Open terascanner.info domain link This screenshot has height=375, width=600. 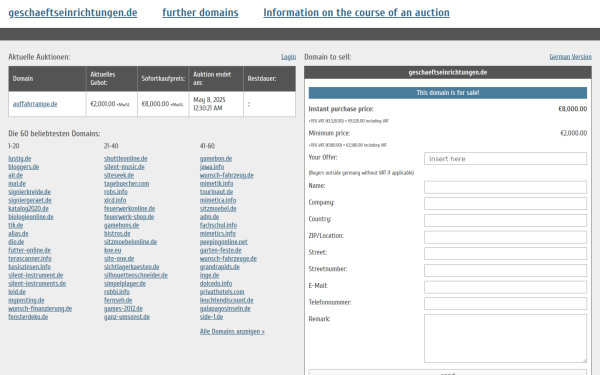[x=30, y=259]
